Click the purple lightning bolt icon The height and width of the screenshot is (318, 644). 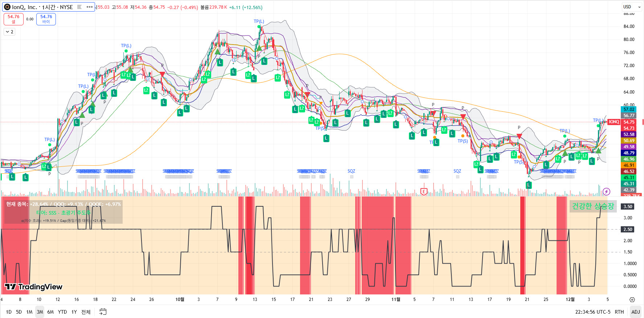pos(606,191)
